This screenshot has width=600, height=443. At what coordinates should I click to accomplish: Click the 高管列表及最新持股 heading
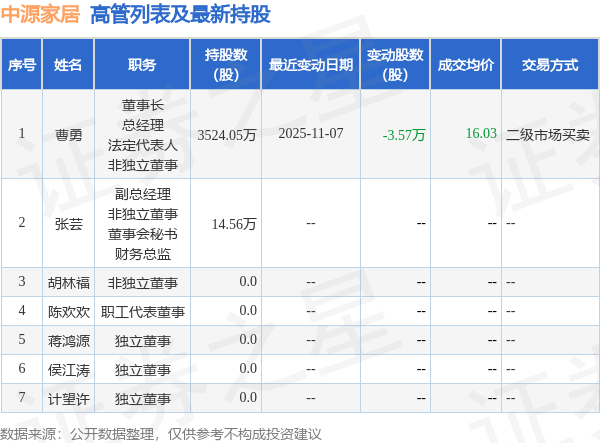[x=181, y=15]
